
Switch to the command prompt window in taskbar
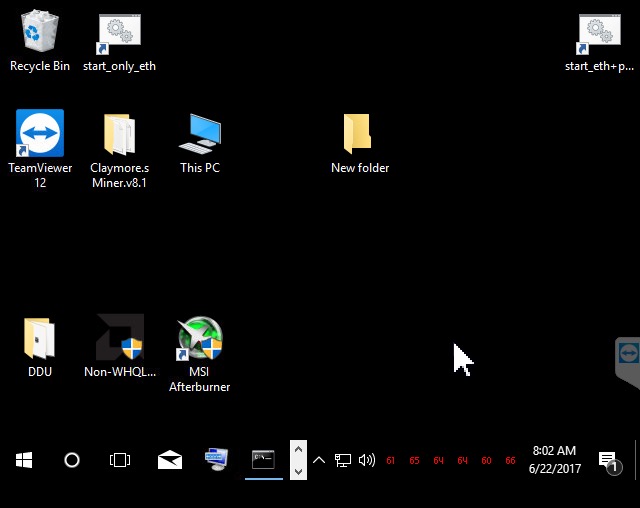pyautogui.click(x=264, y=460)
